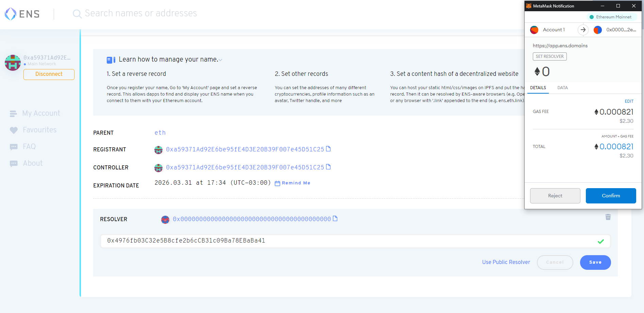Click the resolver trash delete icon
The image size is (644, 313).
[x=608, y=217]
